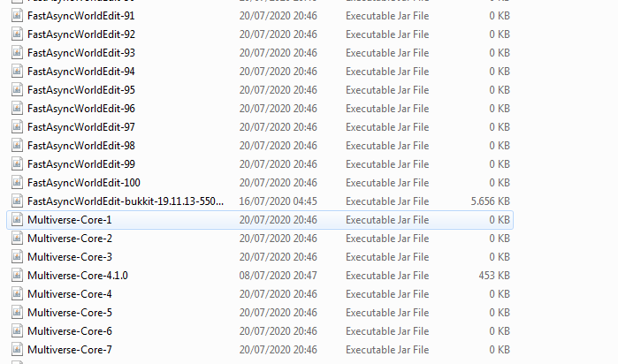Click the jar icon beside FastAsyncWorldEdit-95

tap(17, 90)
